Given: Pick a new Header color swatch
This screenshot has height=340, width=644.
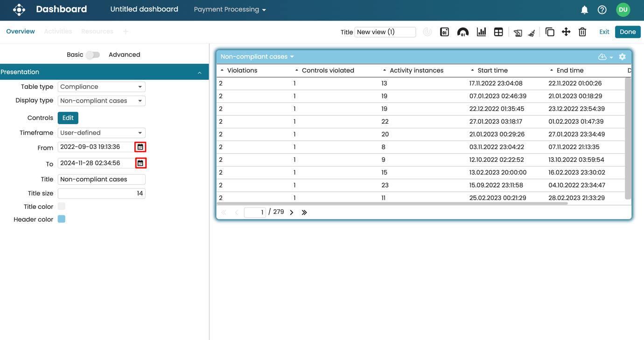Looking at the screenshot, I should click(62, 219).
